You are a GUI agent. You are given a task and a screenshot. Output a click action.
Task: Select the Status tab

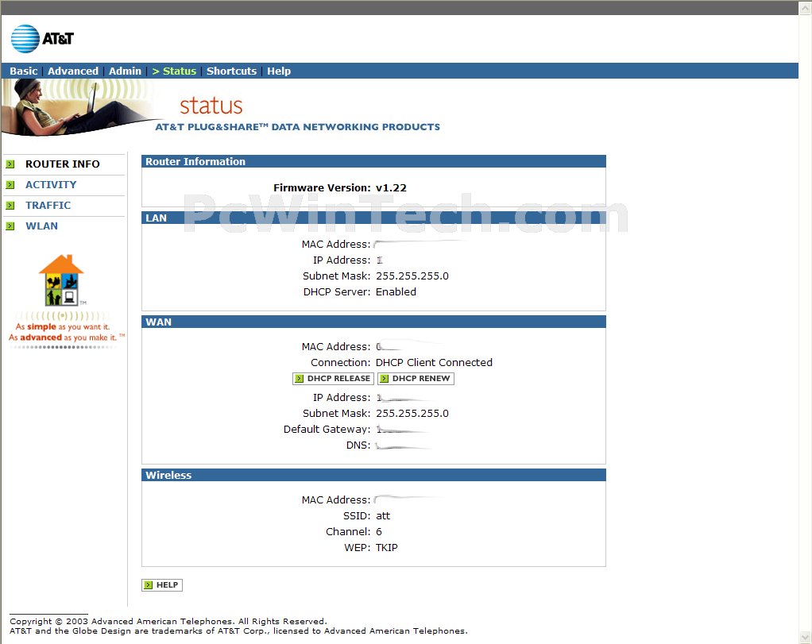pyautogui.click(x=174, y=71)
